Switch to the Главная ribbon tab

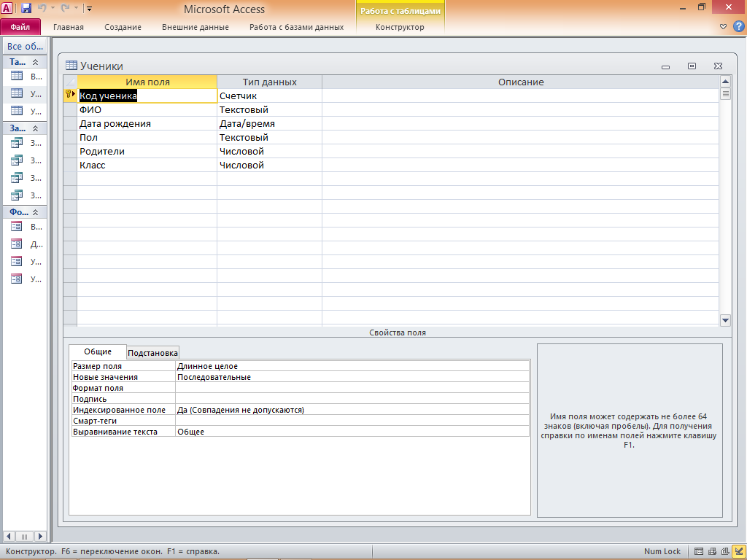pyautogui.click(x=68, y=27)
